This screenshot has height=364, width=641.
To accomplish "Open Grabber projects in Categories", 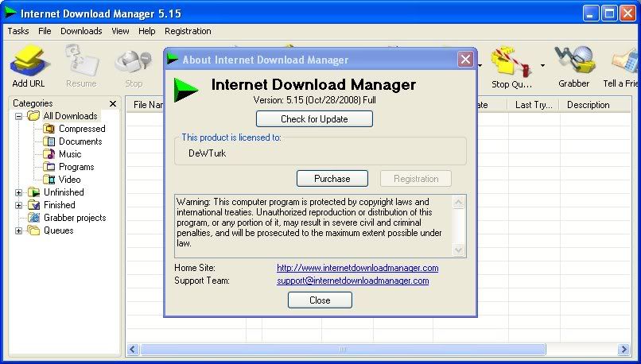I will pyautogui.click(x=74, y=218).
